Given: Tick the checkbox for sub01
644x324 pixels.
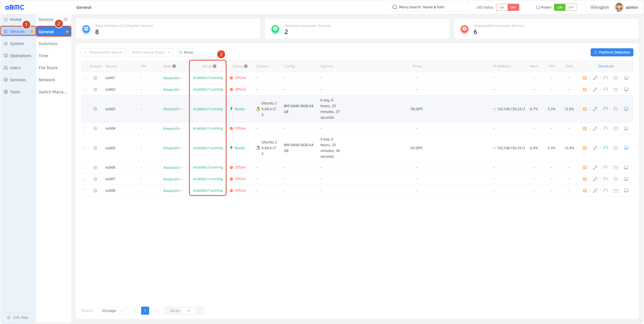Looking at the screenshot, I should 85,78.
